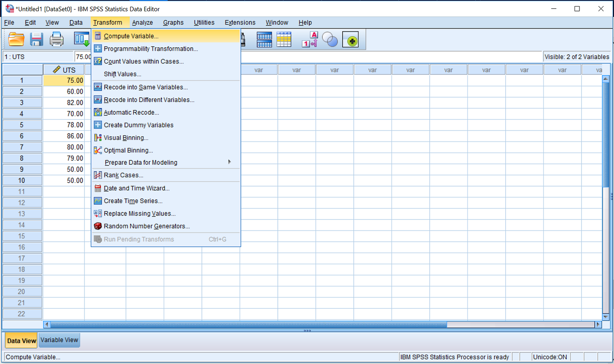Click the Unicode:ON status indicator

pos(550,357)
